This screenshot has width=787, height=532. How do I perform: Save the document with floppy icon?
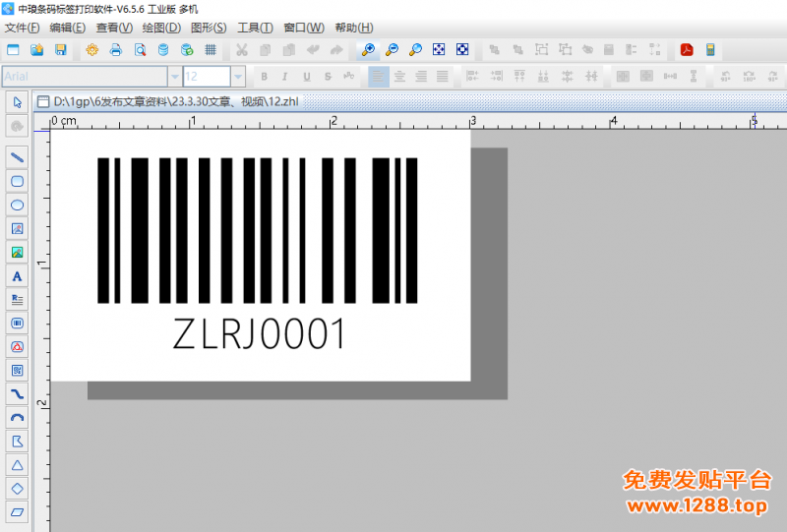61,50
